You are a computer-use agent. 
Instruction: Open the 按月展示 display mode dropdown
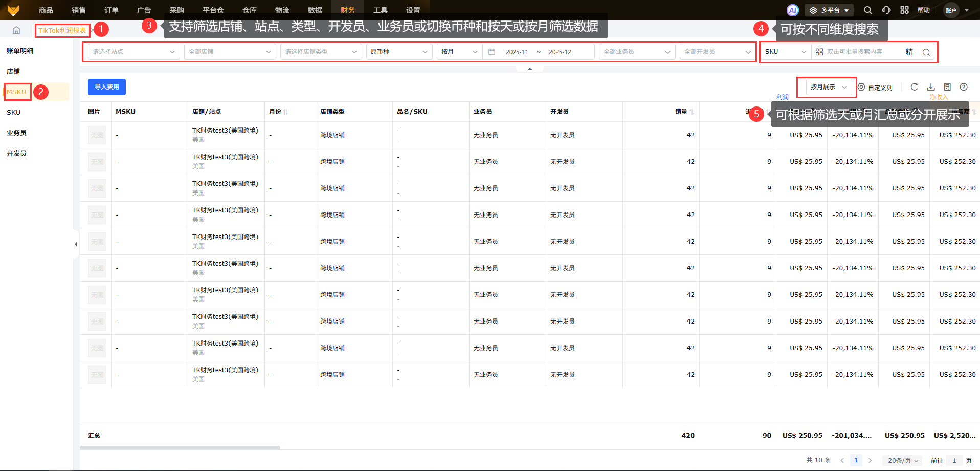click(828, 87)
